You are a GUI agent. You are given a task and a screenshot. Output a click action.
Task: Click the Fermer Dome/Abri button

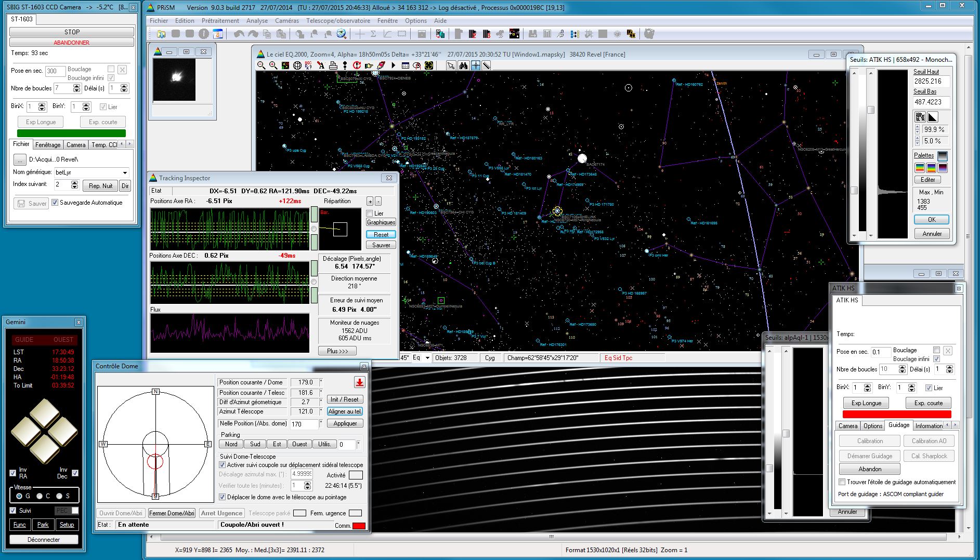172,513
